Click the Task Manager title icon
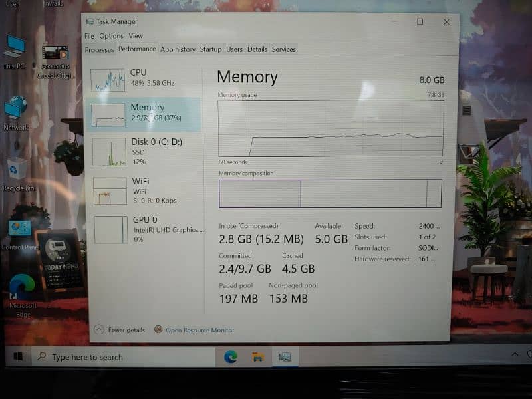Image resolution: width=532 pixels, height=399 pixels. click(x=90, y=22)
